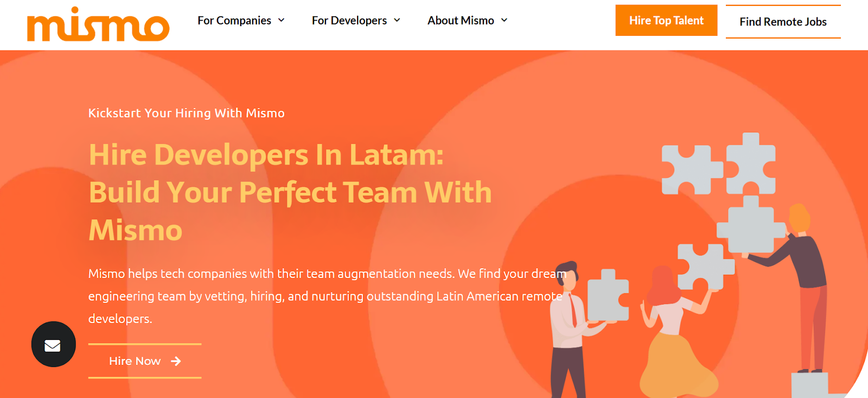Click the Hire Now text link

(135, 361)
